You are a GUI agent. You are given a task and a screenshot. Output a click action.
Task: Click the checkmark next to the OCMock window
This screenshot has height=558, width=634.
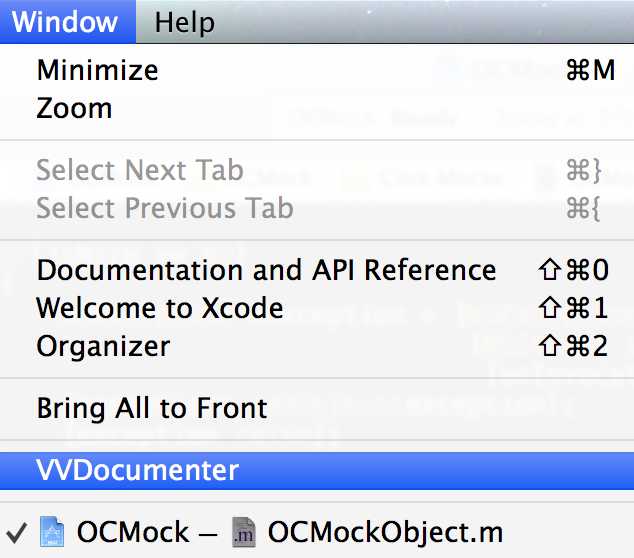[x=18, y=532]
